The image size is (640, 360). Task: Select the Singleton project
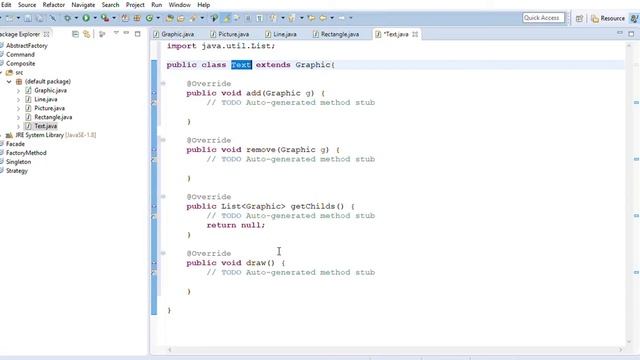[x=18, y=162]
